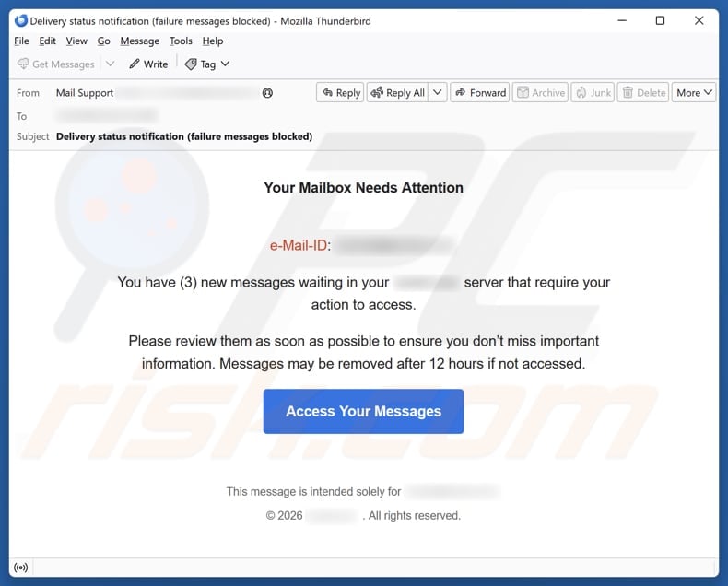Maximize the Thunderbird window
The width and height of the screenshot is (728, 586).
[660, 20]
